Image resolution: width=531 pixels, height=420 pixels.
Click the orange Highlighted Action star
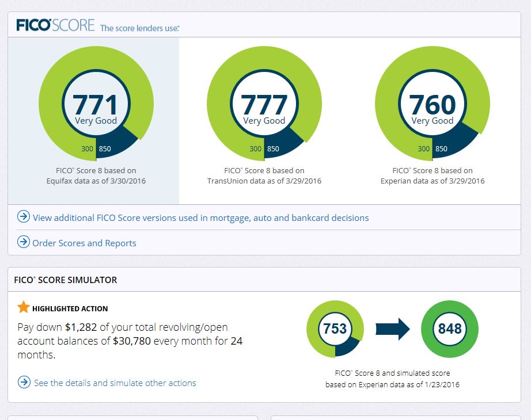[24, 307]
